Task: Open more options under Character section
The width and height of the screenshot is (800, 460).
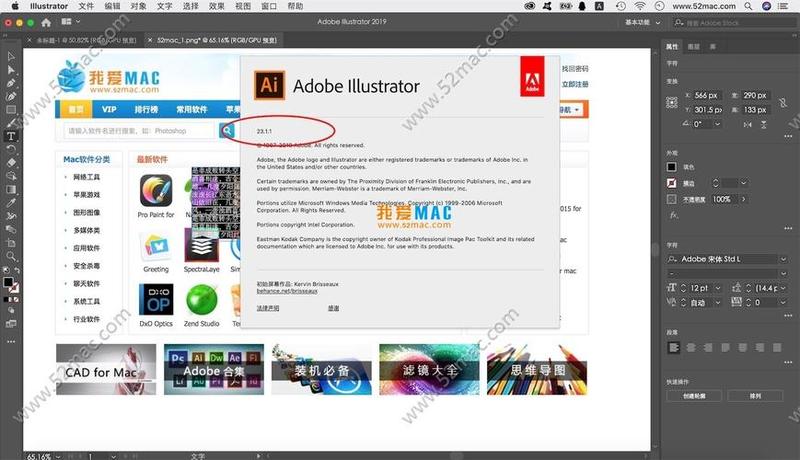Action: click(x=788, y=316)
